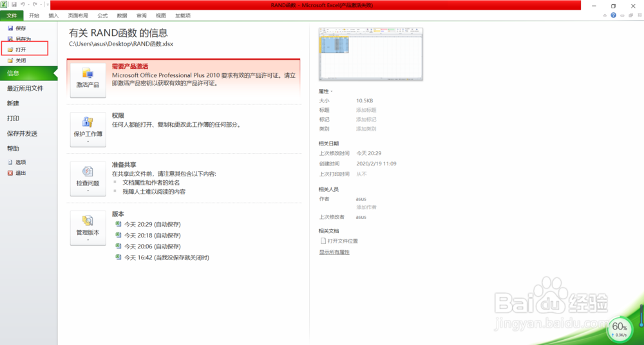Viewport: 644px width, 345px height.
Task: Switch to the 公式 (Formulas) ribbon tab
Action: [x=102, y=15]
